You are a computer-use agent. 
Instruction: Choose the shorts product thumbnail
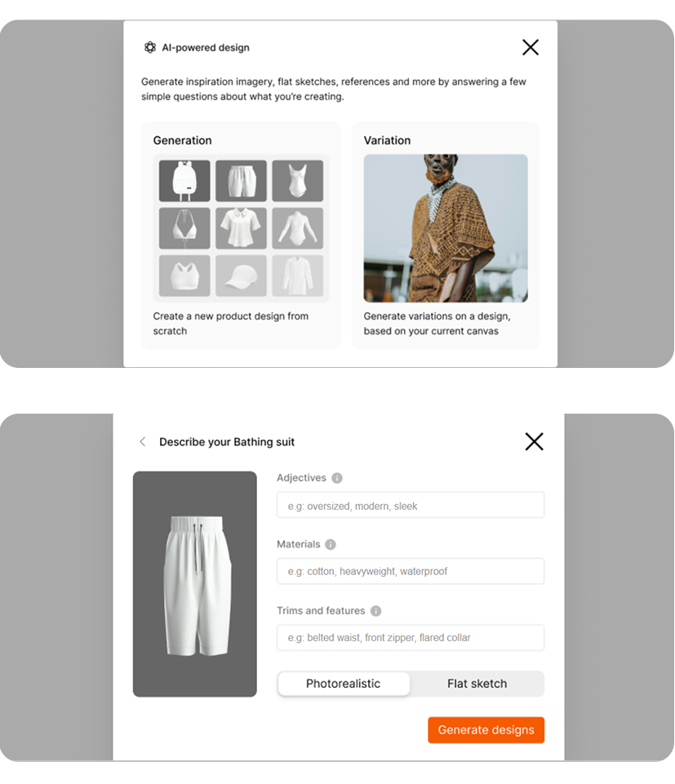(241, 180)
